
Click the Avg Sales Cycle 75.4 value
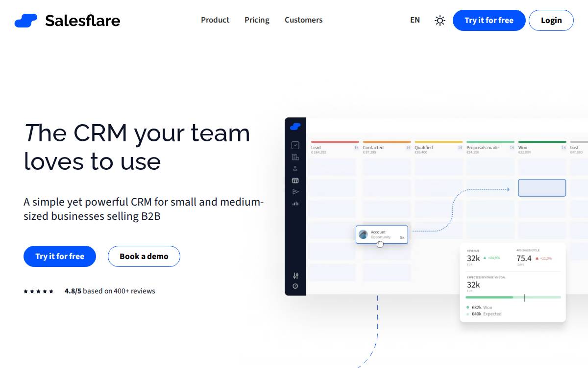pos(524,258)
